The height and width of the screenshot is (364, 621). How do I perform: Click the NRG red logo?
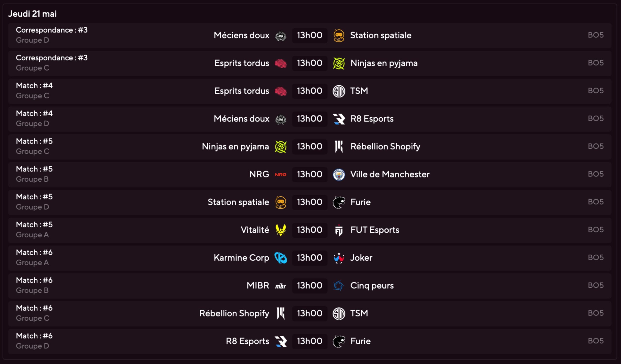tap(281, 175)
